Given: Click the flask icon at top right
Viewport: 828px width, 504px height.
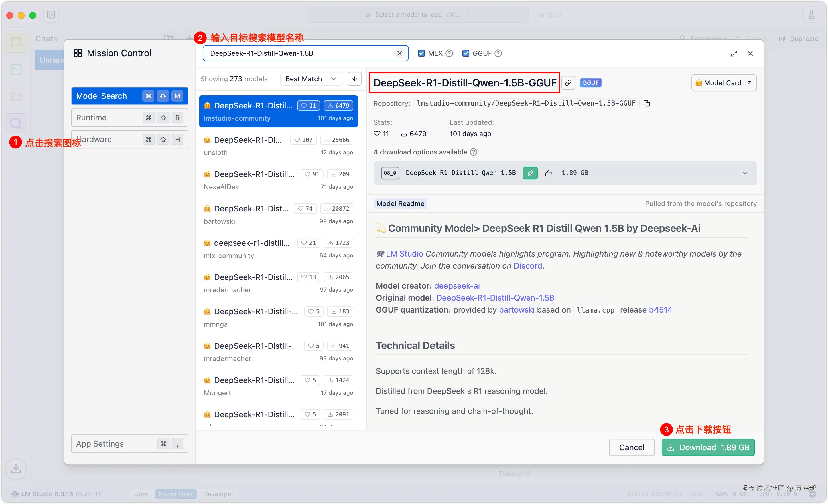Looking at the screenshot, I should tap(811, 15).
